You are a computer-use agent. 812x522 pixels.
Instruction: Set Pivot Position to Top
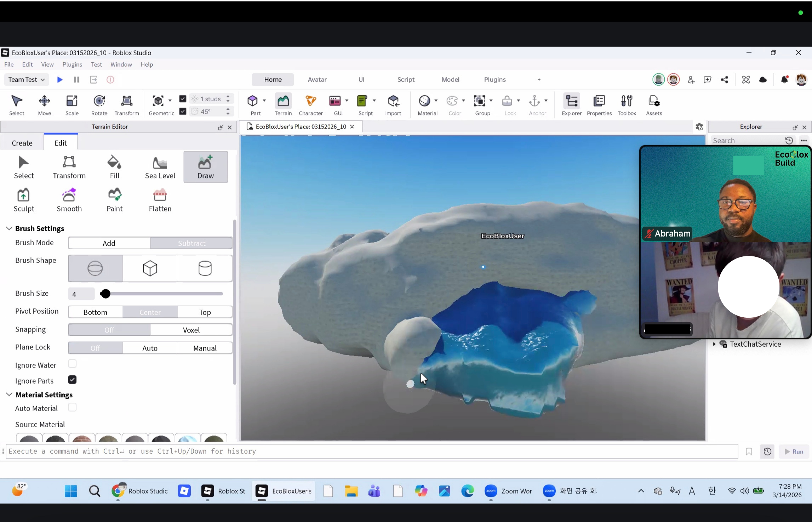[205, 312]
